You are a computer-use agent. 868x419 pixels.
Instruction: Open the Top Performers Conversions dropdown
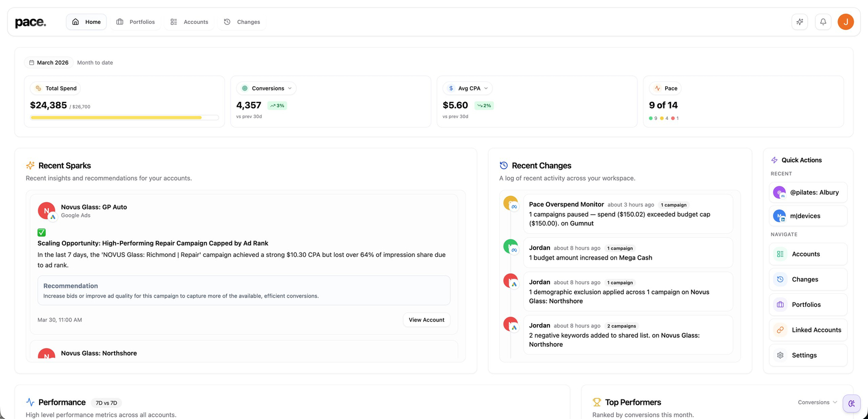(817, 402)
